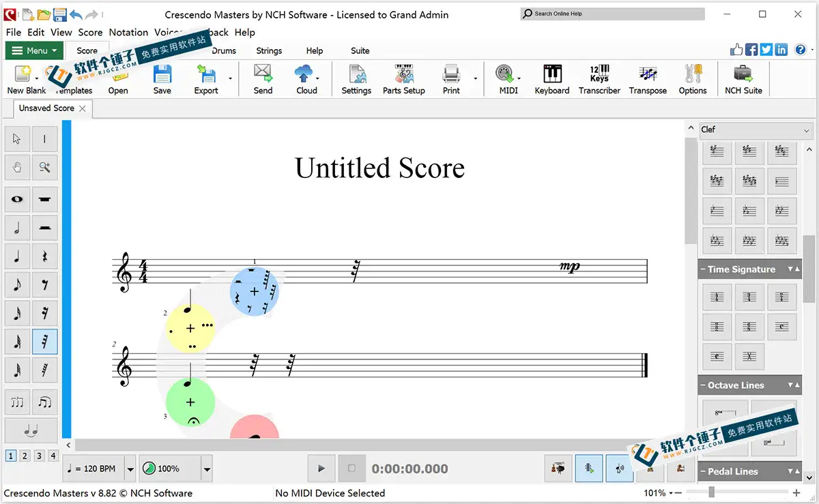
Task: Open the playback speed 100% dropdown
Action: [x=206, y=469]
